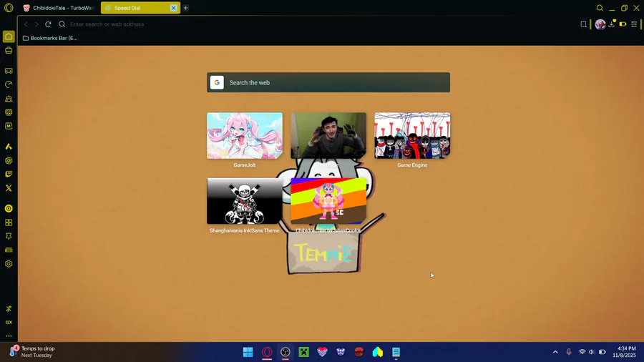Screen dimensions: 644x362
Task: Open the profile avatar in toolbar
Action: coord(600,24)
